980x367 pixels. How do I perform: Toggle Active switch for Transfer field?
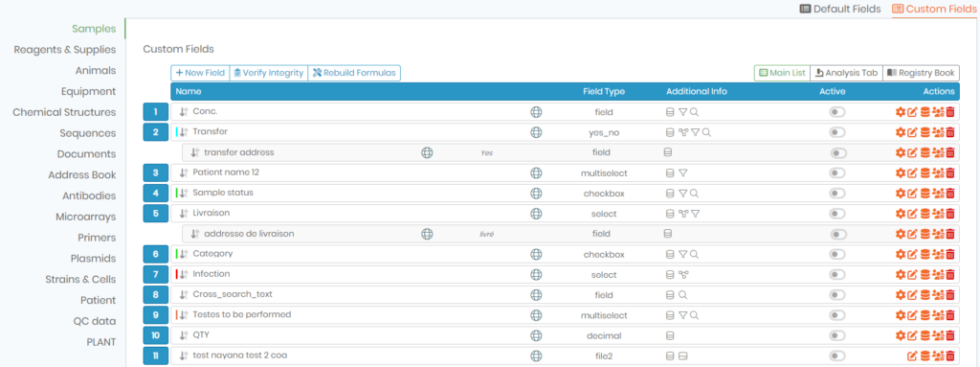coord(836,132)
